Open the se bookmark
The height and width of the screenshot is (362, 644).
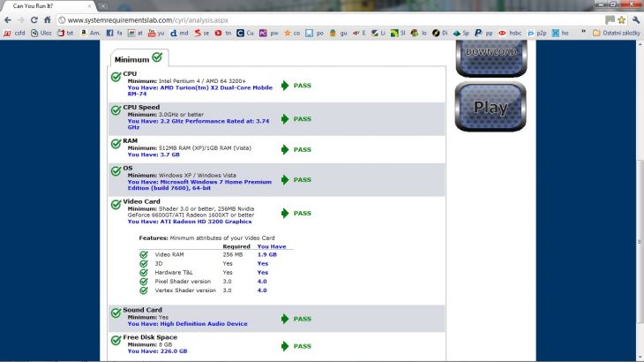[202, 34]
